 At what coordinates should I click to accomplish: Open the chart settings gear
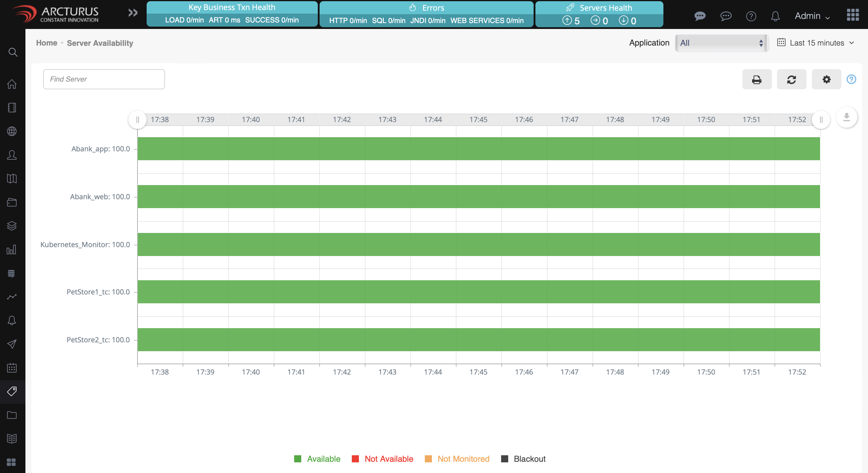(826, 80)
